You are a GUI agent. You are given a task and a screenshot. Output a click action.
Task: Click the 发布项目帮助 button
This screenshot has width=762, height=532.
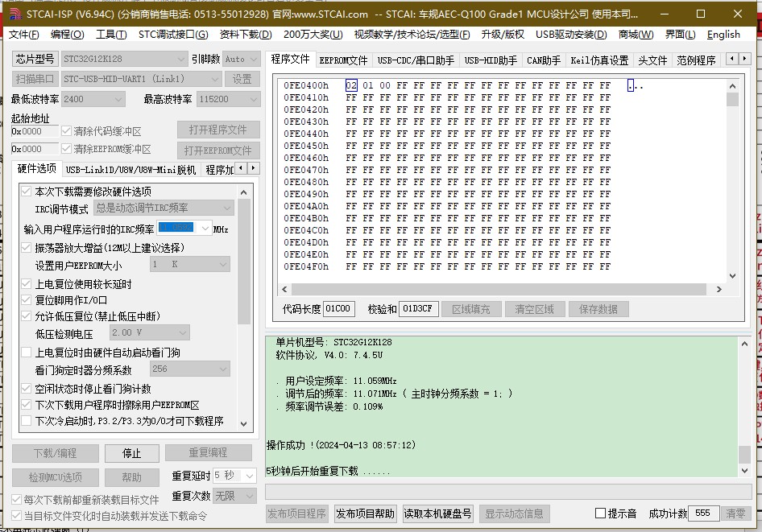(365, 513)
